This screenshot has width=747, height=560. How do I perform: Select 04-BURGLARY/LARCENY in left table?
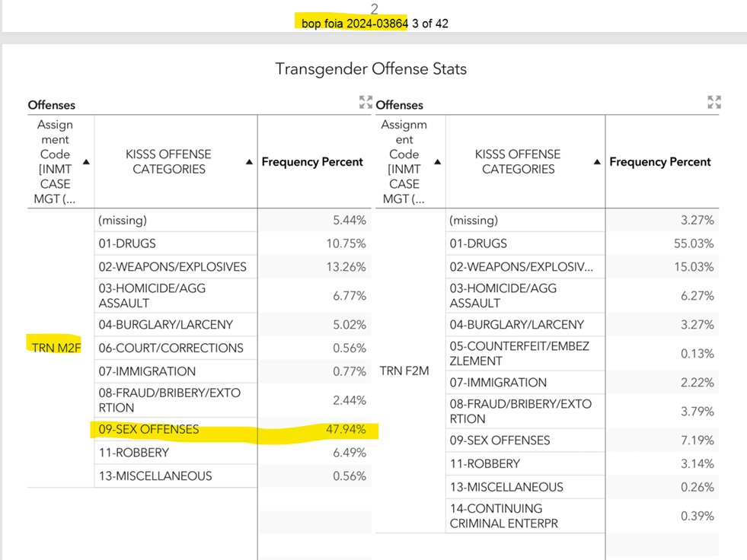[166, 325]
